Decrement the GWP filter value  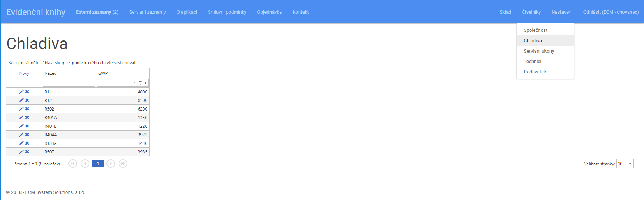point(140,84)
